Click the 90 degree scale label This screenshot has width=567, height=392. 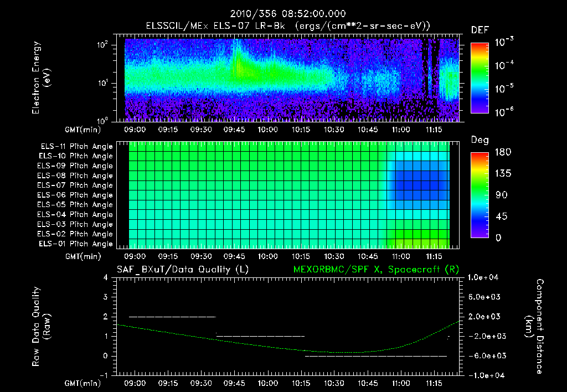(x=502, y=195)
